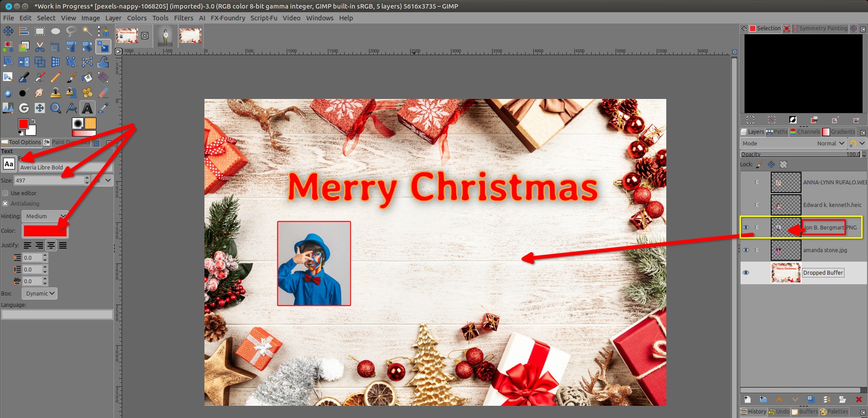Disable the Antialiasing checkbox
868x418 pixels.
click(5, 204)
